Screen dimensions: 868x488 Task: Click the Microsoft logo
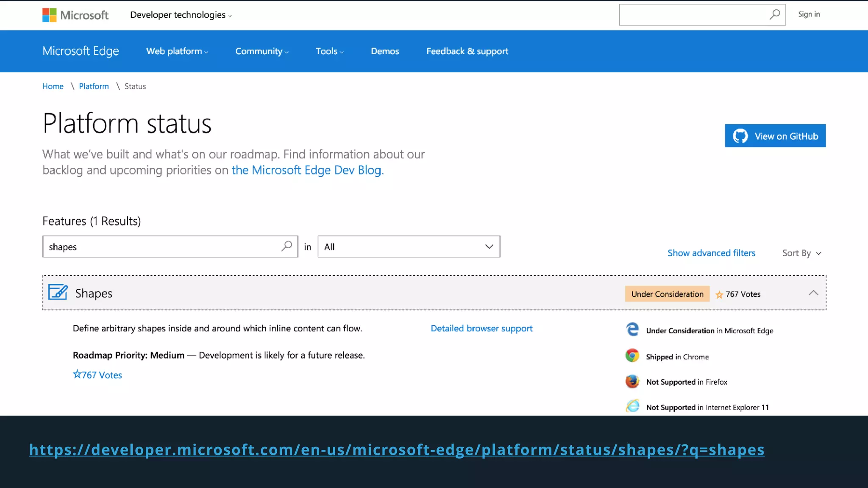click(x=75, y=15)
